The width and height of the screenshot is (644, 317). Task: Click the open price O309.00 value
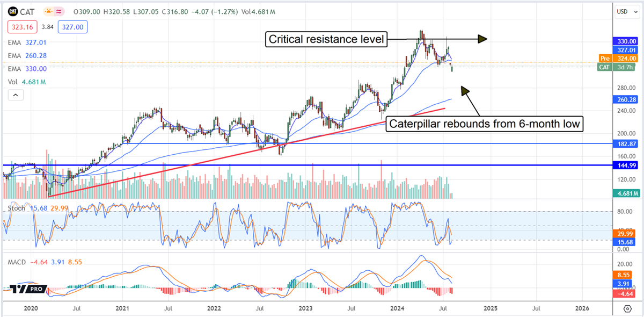87,11
